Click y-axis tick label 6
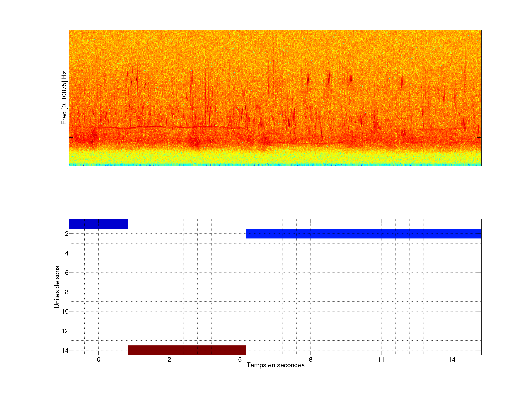This screenshot has height=399, width=532. (67, 273)
